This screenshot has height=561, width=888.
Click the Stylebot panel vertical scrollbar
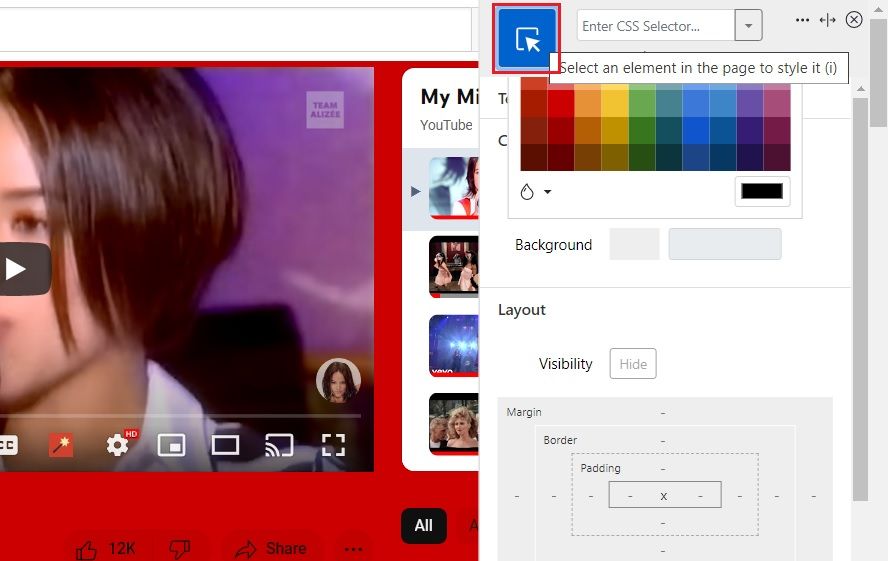pos(860,299)
